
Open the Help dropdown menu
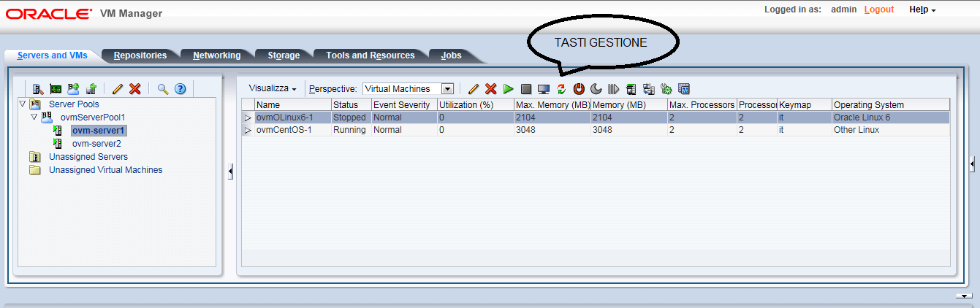point(922,9)
